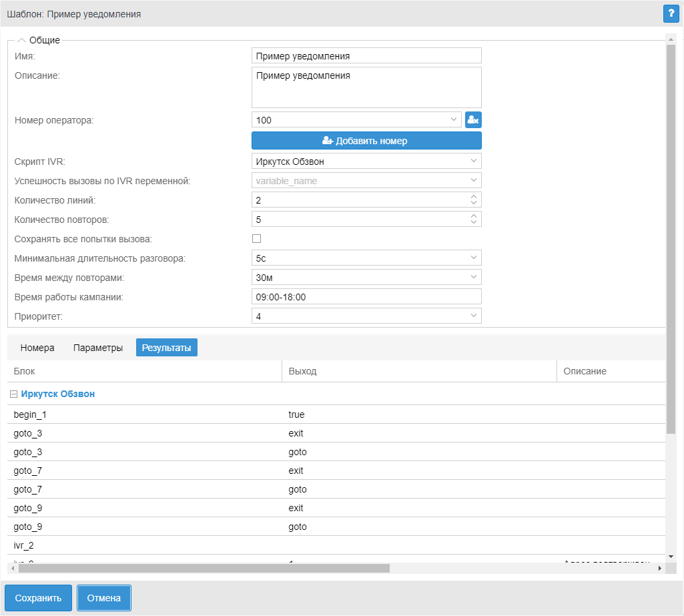This screenshot has height=616, width=684.
Task: Collapse the Иркутск Обзвон results group
Action: click(x=14, y=394)
